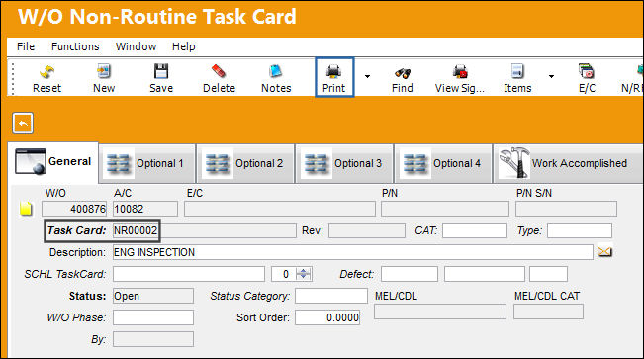Switch to the Optional 3 tab
The width and height of the screenshot is (644, 359).
point(344,163)
